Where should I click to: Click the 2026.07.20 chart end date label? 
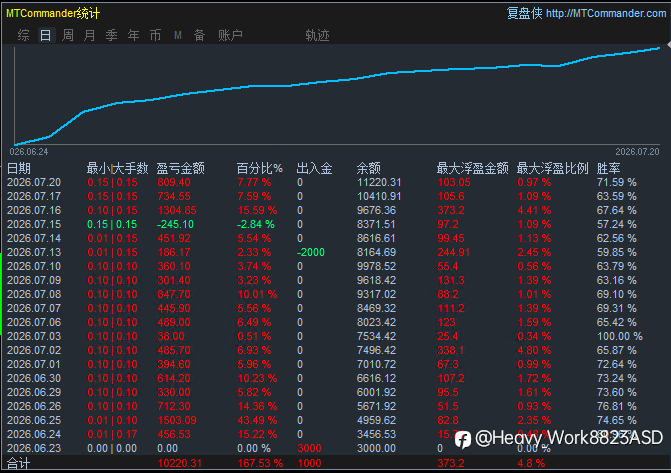[637, 152]
